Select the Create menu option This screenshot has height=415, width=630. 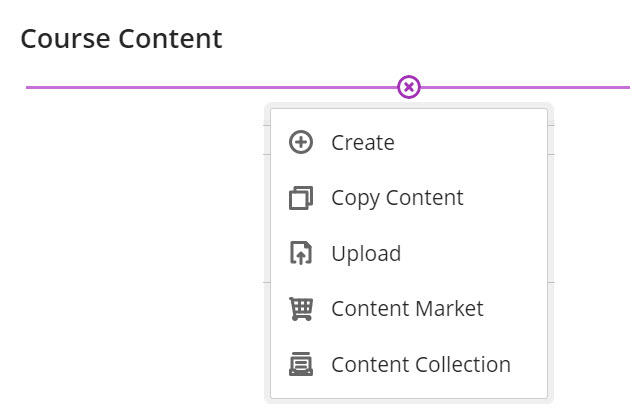[x=363, y=143]
